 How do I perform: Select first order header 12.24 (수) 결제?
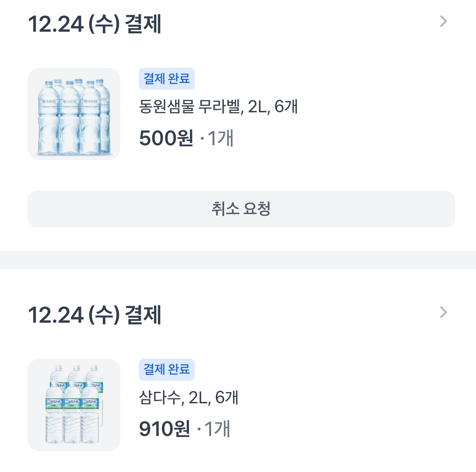[x=95, y=24]
